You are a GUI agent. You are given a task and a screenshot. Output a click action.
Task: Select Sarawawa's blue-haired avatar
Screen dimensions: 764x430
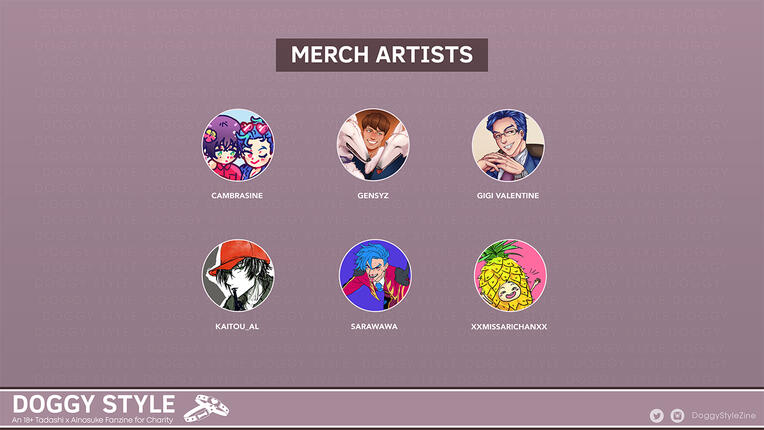(x=375, y=275)
